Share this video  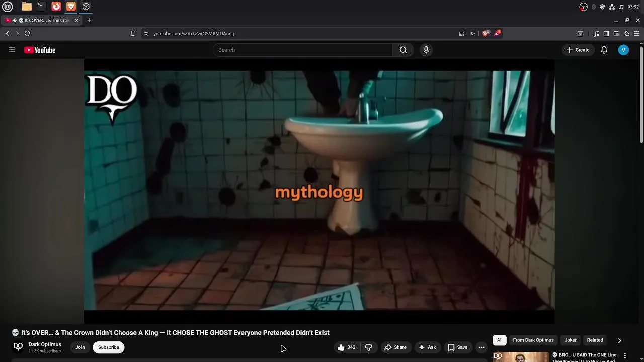(395, 347)
